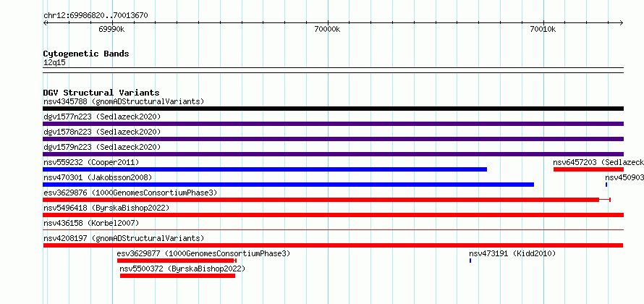644x304 pixels.
Task: Select the 12q15 cytogenetic band label
Action: tap(54, 63)
